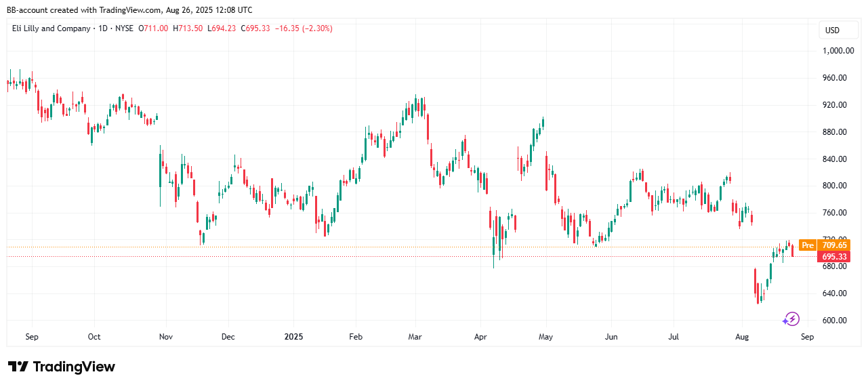Click the Mar label on time axis
868x387 pixels.
415,336
